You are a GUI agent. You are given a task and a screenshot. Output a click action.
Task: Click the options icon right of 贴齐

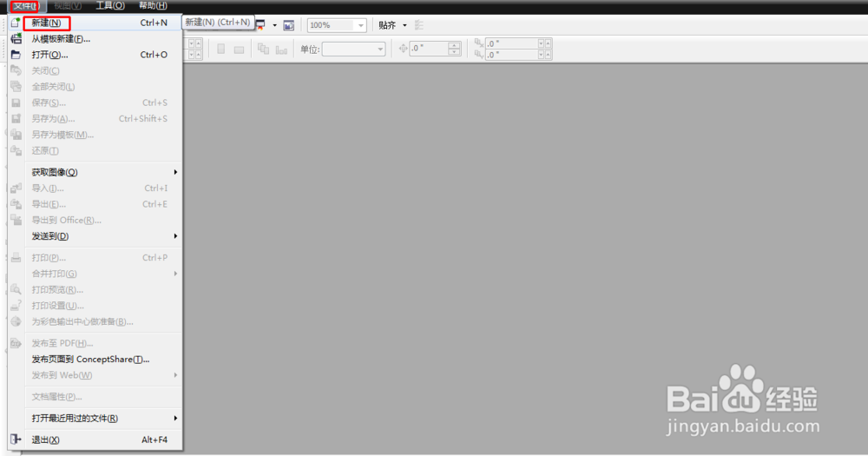419,25
